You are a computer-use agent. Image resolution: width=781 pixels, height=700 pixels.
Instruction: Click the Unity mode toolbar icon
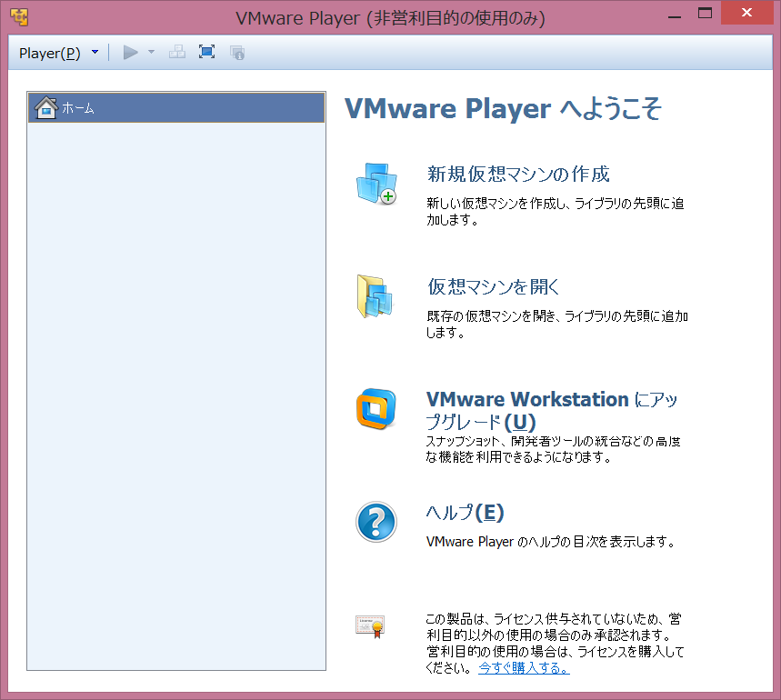(x=237, y=53)
